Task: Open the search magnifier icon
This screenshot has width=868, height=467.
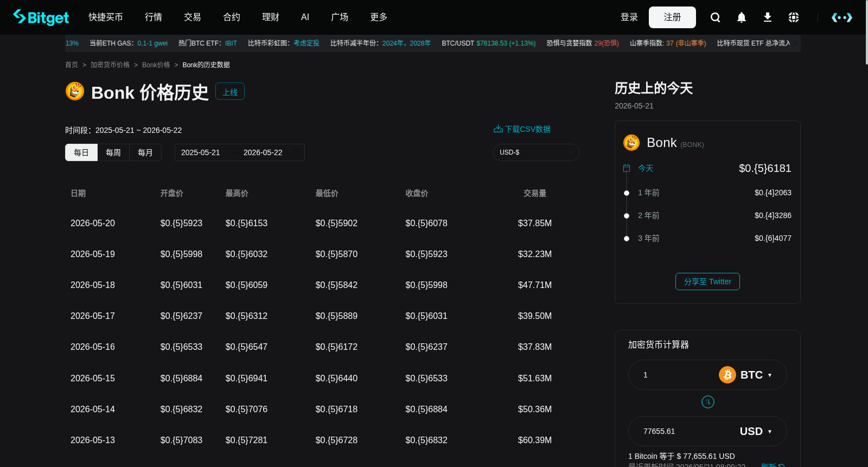Action: point(716,17)
